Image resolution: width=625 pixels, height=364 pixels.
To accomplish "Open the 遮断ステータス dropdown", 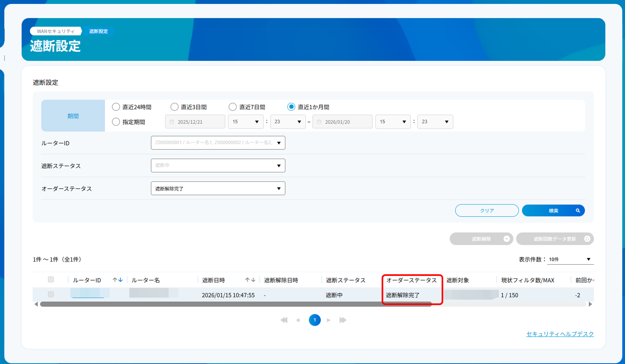I will pos(218,165).
